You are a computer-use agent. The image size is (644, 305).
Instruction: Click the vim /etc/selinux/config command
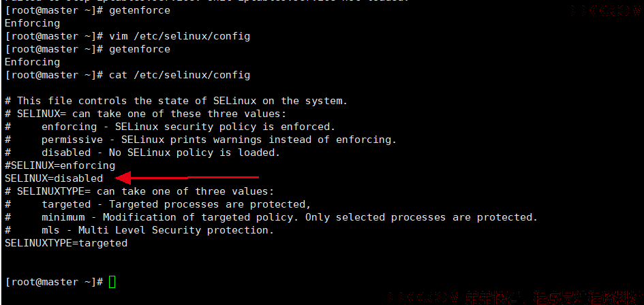point(179,36)
